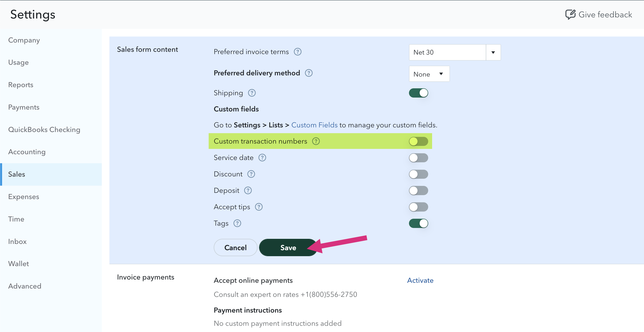Click the 'Payment instructions' heading
The image size is (644, 332).
248,310
